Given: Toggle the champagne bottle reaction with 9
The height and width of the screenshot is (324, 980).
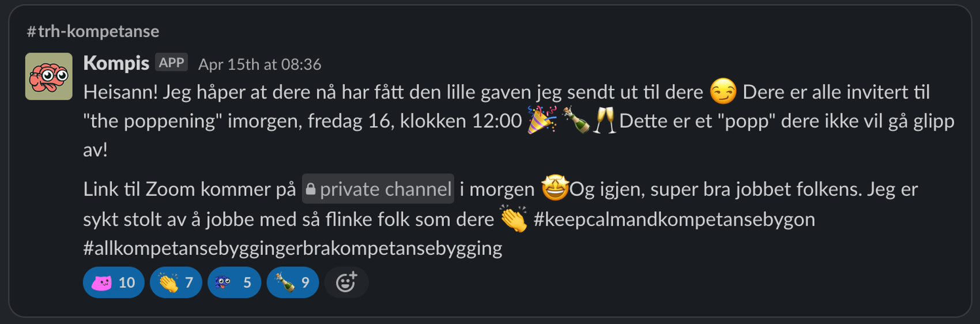Looking at the screenshot, I should (x=293, y=282).
